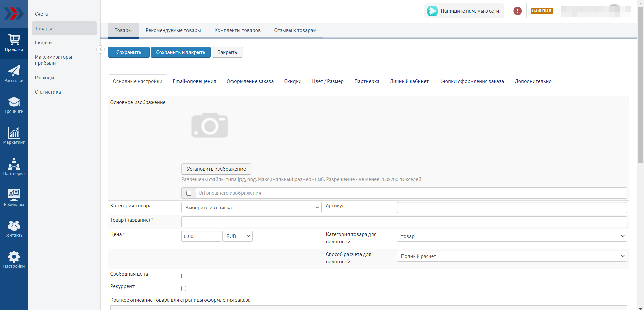Click into the Товар (название) text field

[x=404, y=222]
